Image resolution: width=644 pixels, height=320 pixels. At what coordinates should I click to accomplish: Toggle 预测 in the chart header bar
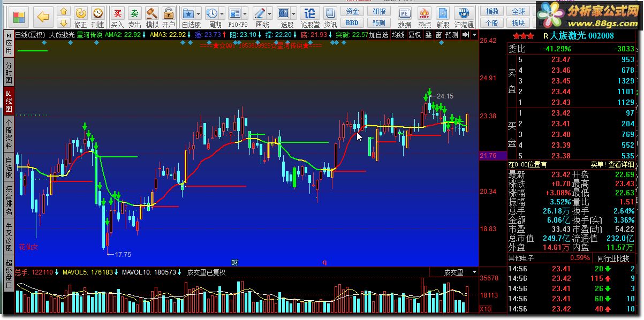452,35
